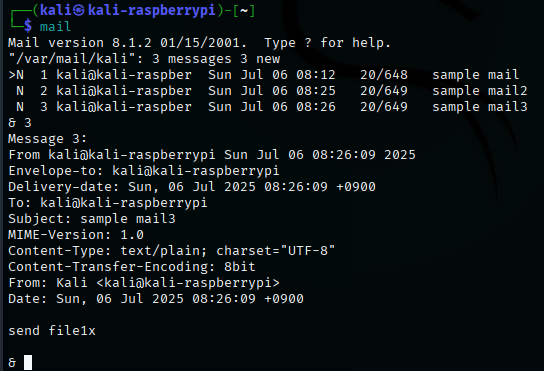Select message 3 'sample mail3' row
The width and height of the screenshot is (544, 371).
coord(268,107)
